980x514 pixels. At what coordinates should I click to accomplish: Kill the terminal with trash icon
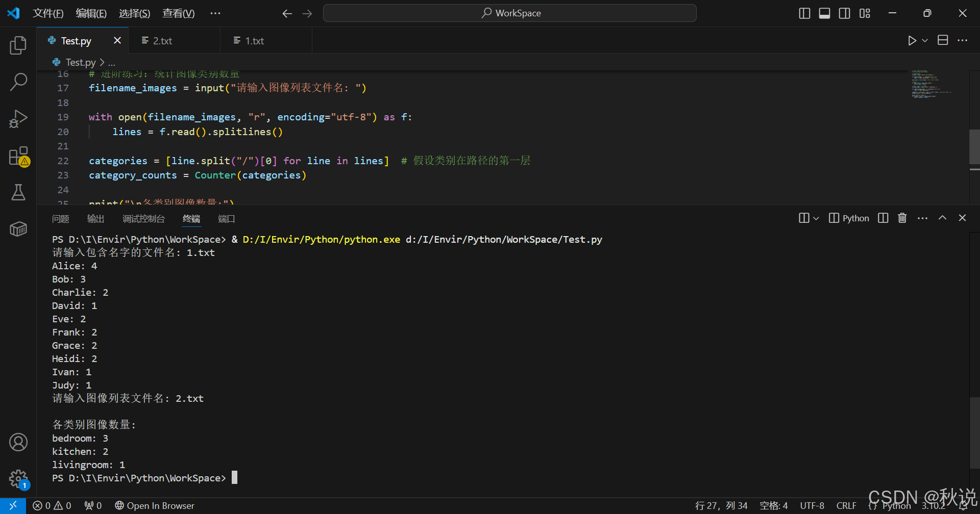point(902,218)
